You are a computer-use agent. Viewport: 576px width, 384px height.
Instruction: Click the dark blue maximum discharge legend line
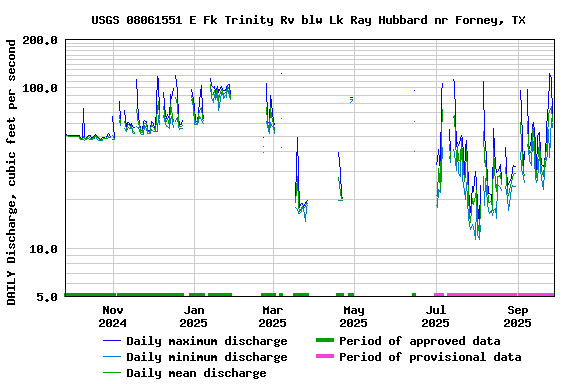112,341
